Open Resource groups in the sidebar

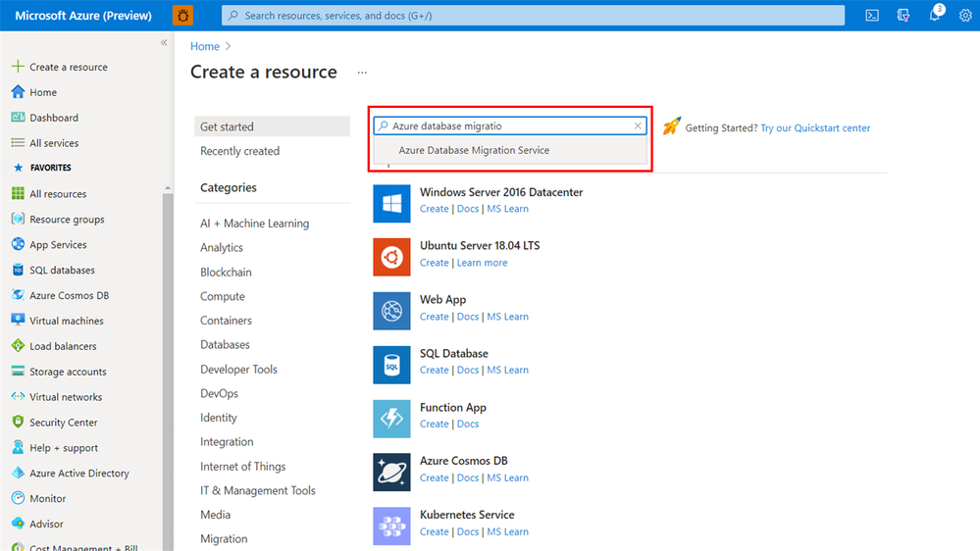pyautogui.click(x=67, y=220)
